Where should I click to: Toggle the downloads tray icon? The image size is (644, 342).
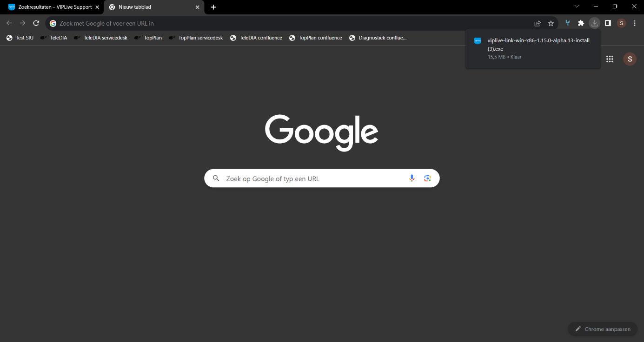(594, 23)
